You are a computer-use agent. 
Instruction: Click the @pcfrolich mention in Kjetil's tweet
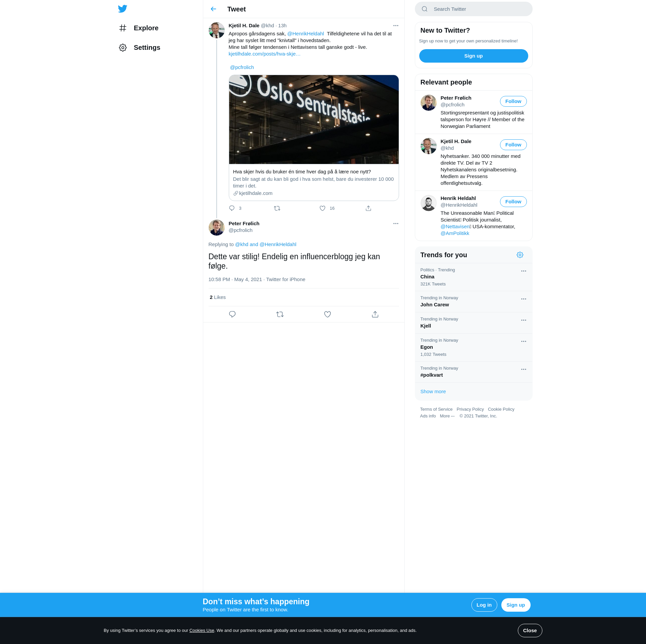[242, 67]
